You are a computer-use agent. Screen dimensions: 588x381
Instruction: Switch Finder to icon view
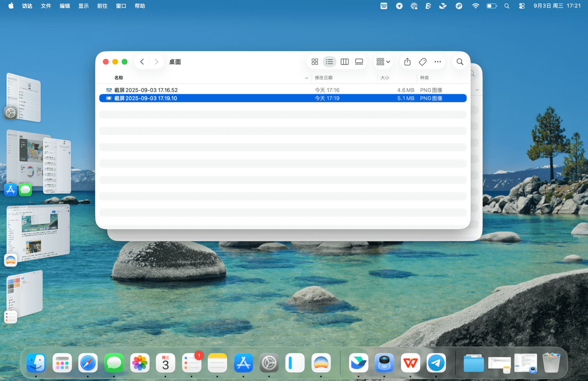pyautogui.click(x=315, y=62)
